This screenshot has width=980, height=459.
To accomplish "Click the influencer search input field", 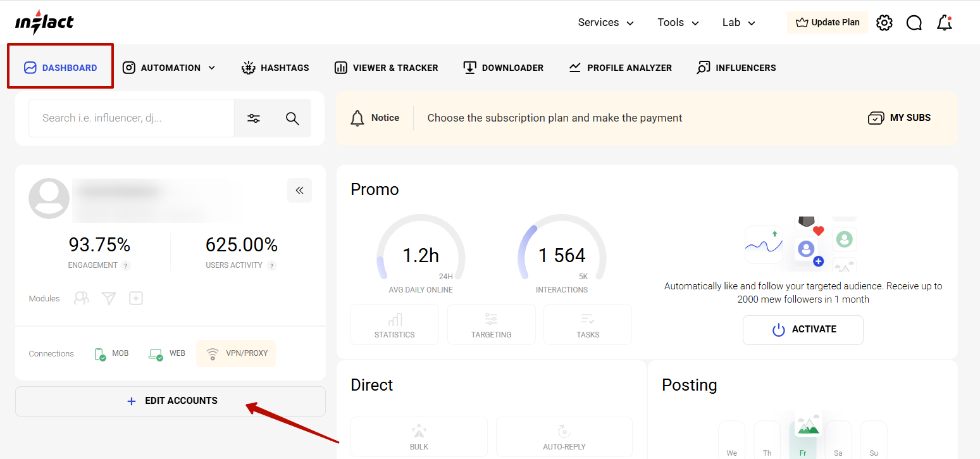I will click(131, 118).
